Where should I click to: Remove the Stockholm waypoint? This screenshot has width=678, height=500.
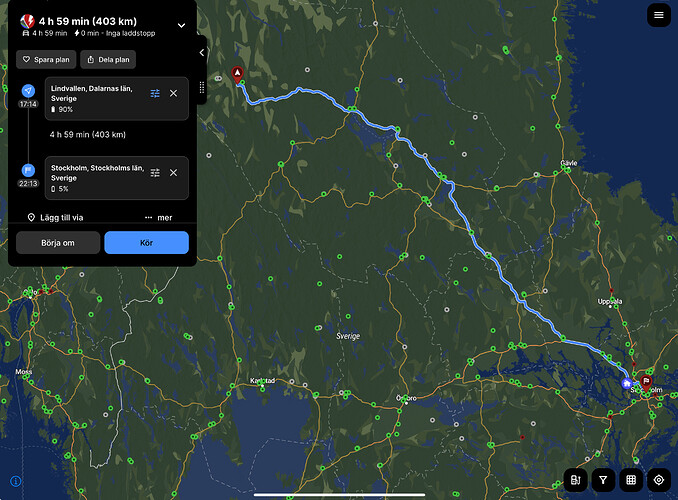click(x=173, y=173)
